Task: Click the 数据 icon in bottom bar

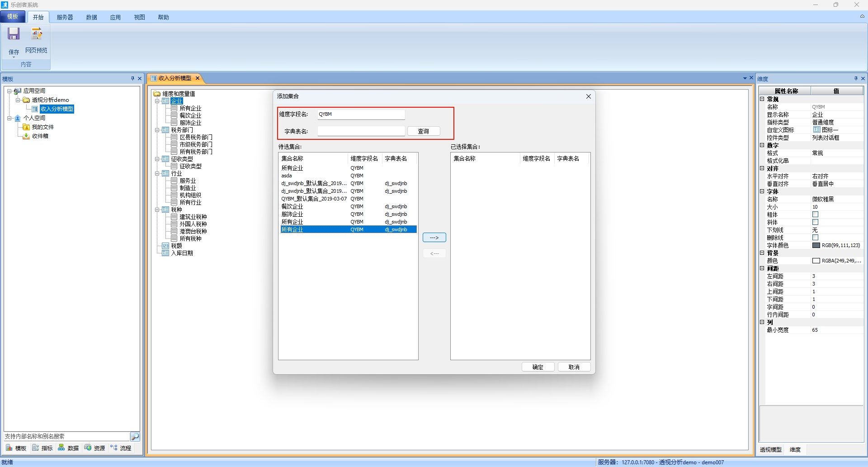Action: (61, 448)
